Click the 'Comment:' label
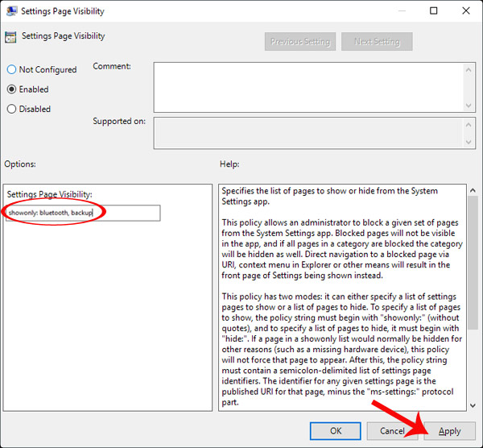The image size is (483, 448). (x=112, y=66)
